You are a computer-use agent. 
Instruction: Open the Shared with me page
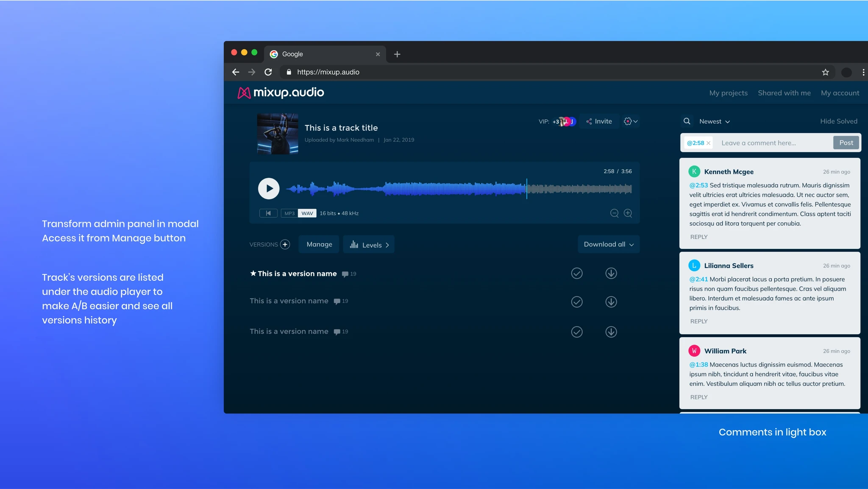784,93
